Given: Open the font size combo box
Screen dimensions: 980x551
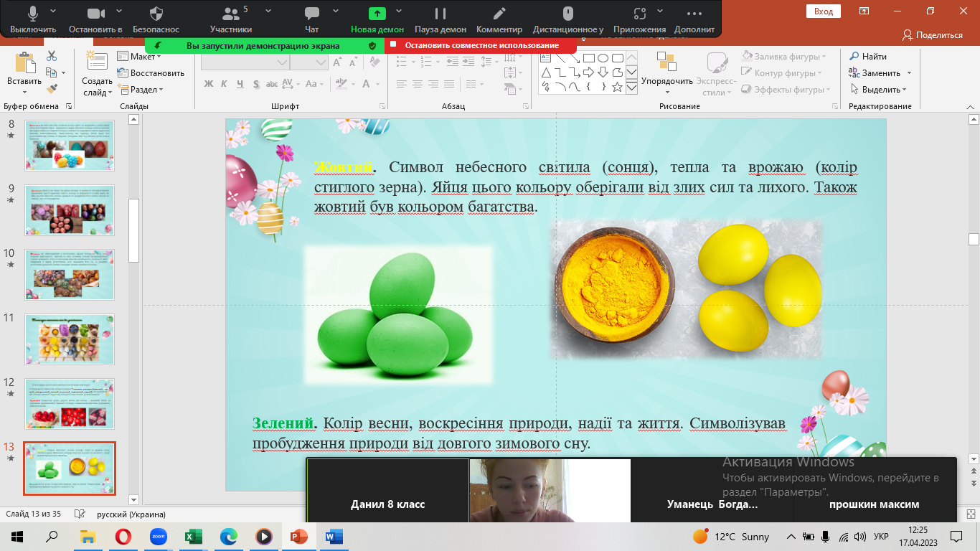Looking at the screenshot, I should pos(309,62).
